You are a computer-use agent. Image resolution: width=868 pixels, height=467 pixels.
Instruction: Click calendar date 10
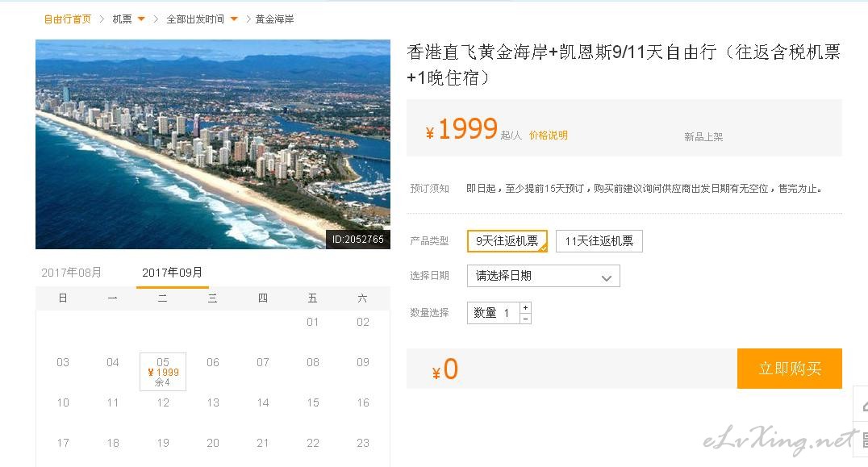63,402
